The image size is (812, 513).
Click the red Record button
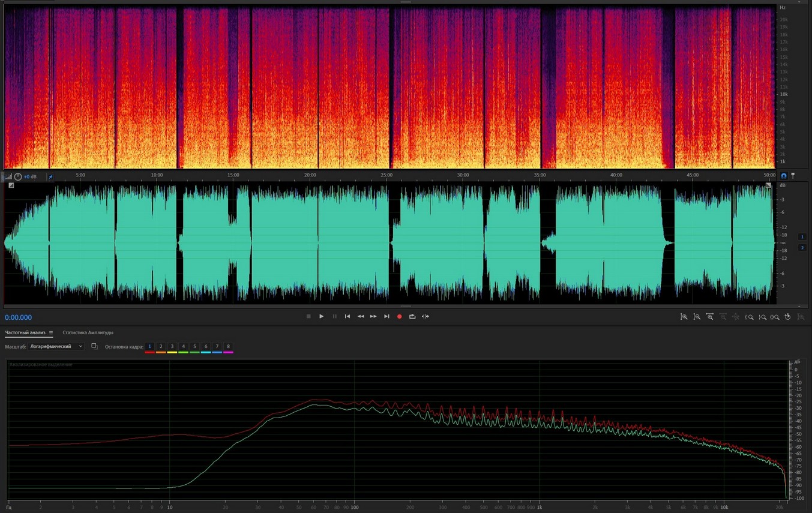pos(399,316)
